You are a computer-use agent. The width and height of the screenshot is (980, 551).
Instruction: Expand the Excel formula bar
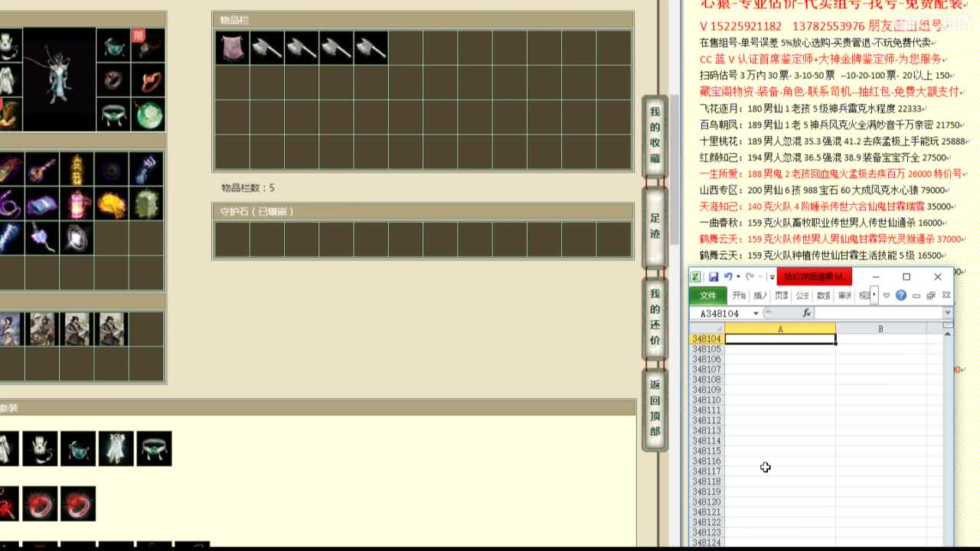click(x=948, y=313)
